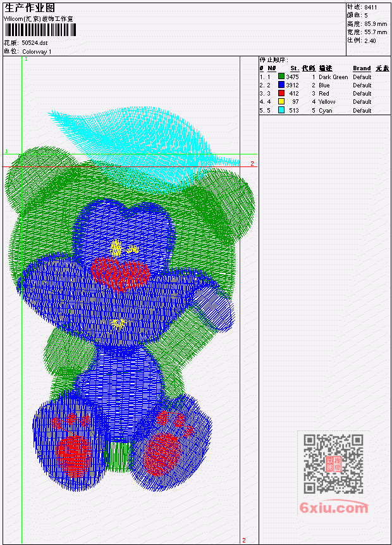
Task: Click the 元素 column header
Action: [383, 68]
